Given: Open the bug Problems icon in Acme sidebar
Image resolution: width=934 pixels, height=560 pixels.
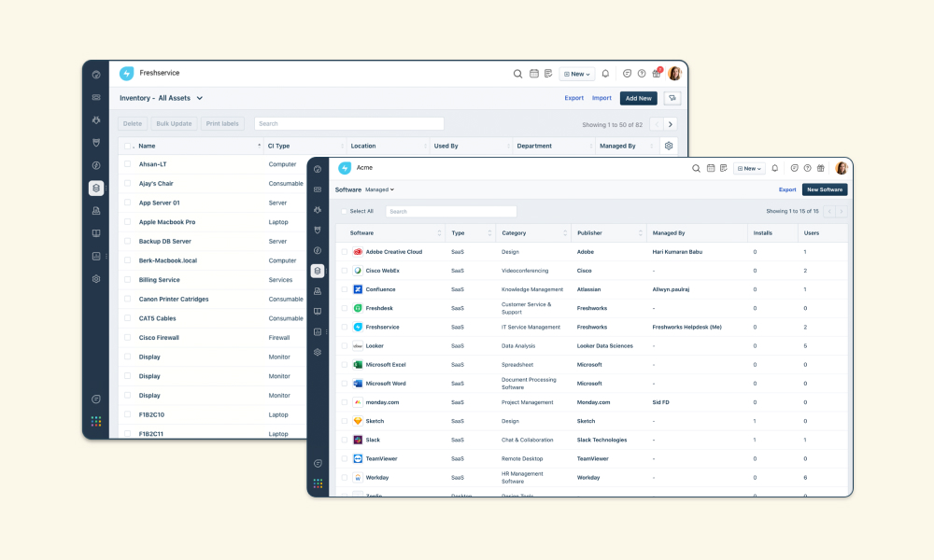Looking at the screenshot, I should click(x=318, y=209).
